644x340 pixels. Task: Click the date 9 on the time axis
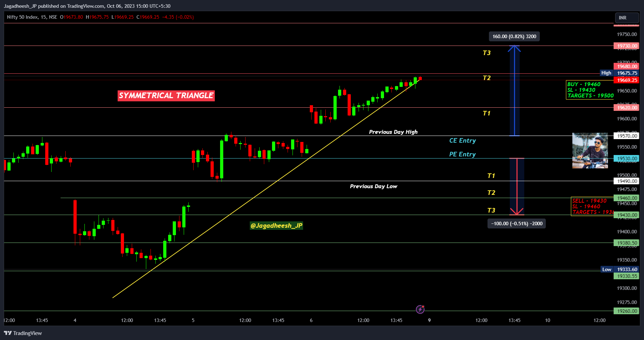tap(429, 320)
